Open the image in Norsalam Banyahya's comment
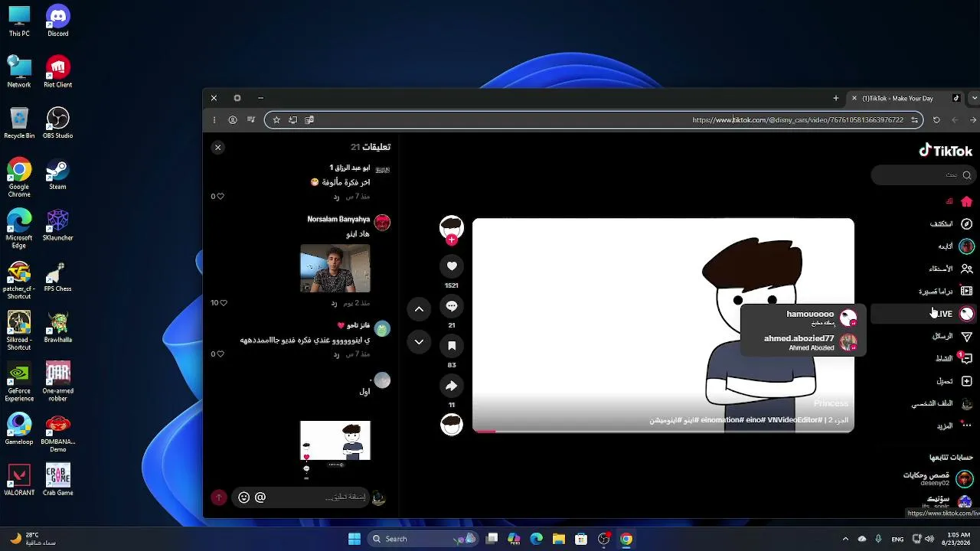The height and width of the screenshot is (551, 980). [335, 268]
